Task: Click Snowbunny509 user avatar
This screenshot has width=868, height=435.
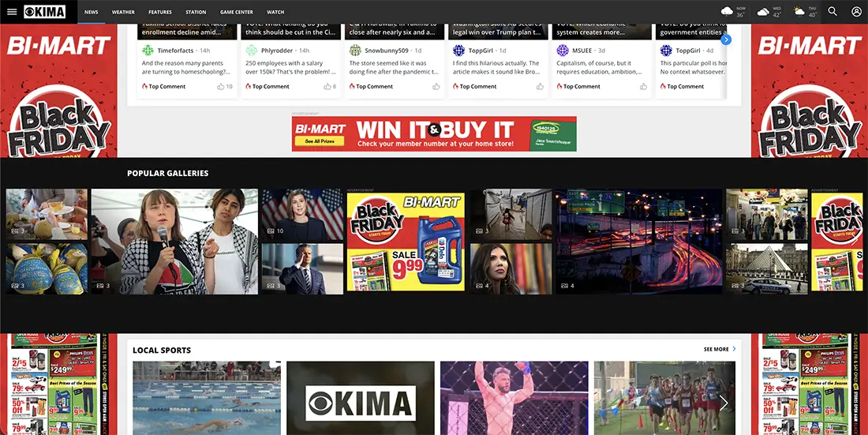Action: [355, 51]
